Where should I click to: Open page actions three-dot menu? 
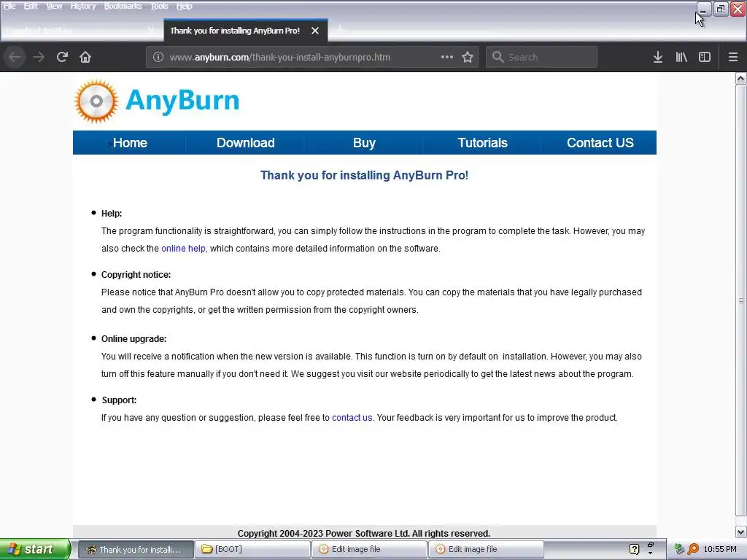click(447, 57)
